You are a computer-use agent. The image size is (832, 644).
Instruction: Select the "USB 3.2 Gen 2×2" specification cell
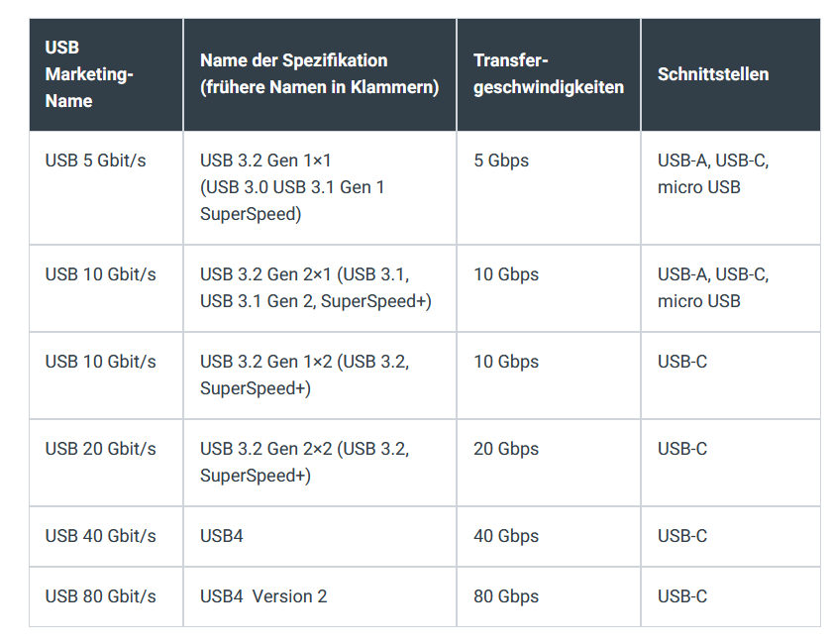304,462
